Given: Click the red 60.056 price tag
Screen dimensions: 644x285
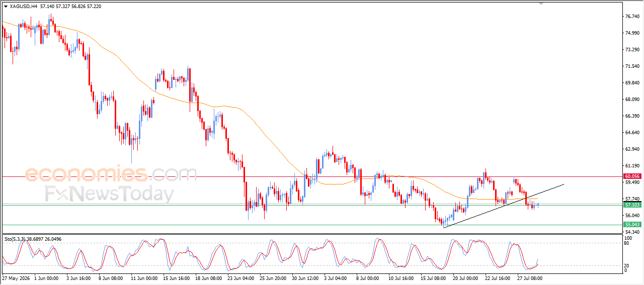Looking at the screenshot, I should 632,176.
